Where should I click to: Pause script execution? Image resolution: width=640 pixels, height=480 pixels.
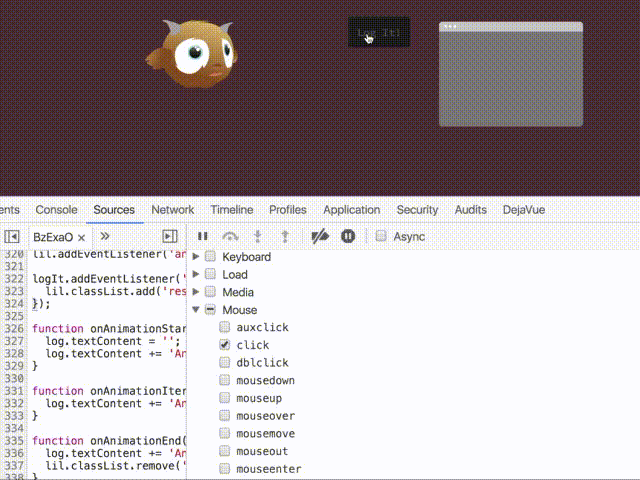202,236
